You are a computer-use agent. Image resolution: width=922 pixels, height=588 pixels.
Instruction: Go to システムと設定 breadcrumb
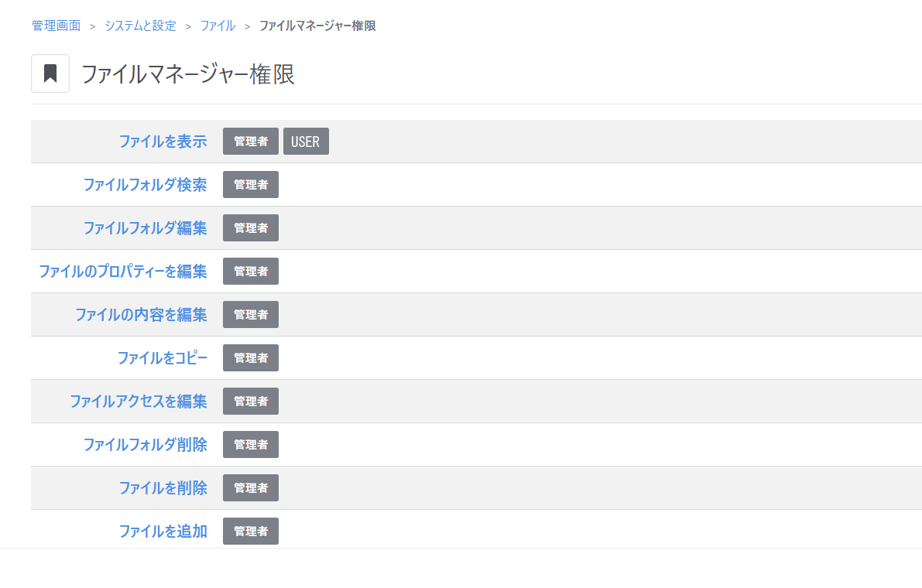(140, 26)
